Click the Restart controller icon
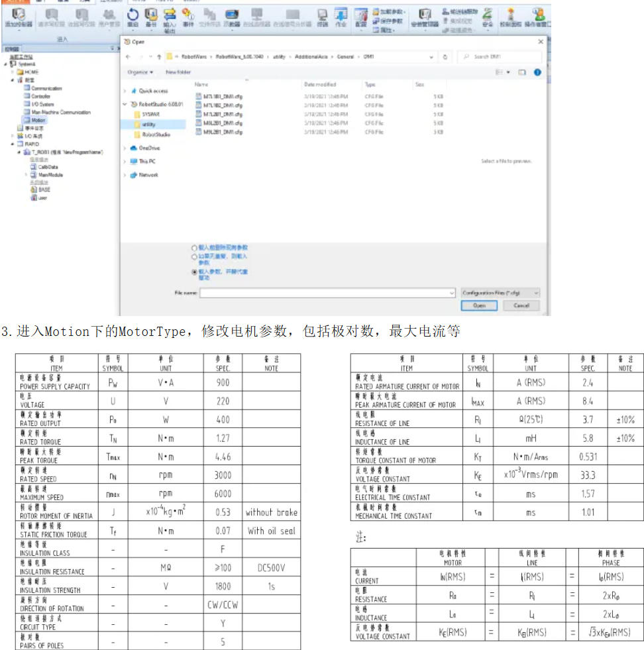The image size is (644, 650). (x=133, y=17)
